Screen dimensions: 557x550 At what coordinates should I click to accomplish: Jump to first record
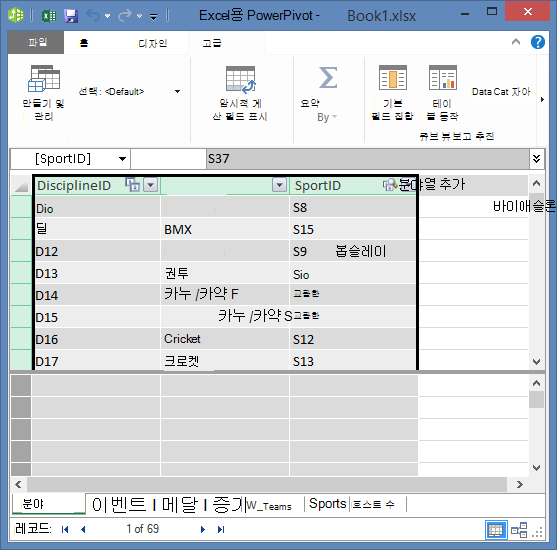(65, 529)
